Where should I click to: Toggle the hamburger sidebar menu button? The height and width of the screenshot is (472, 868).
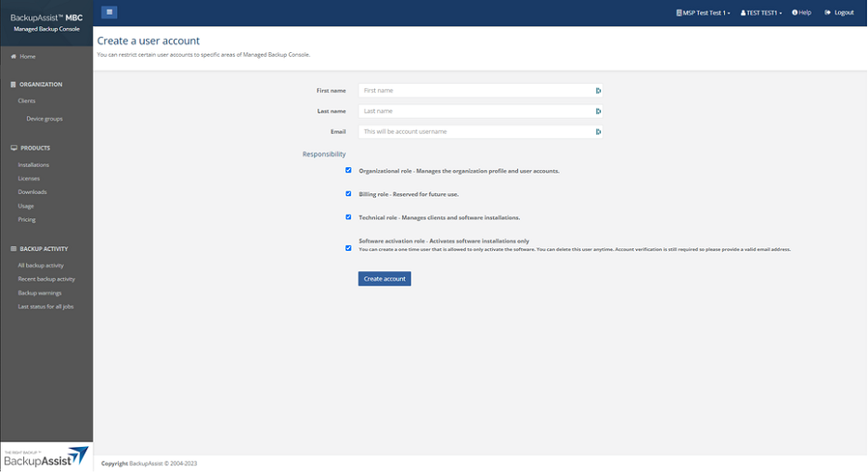(109, 12)
